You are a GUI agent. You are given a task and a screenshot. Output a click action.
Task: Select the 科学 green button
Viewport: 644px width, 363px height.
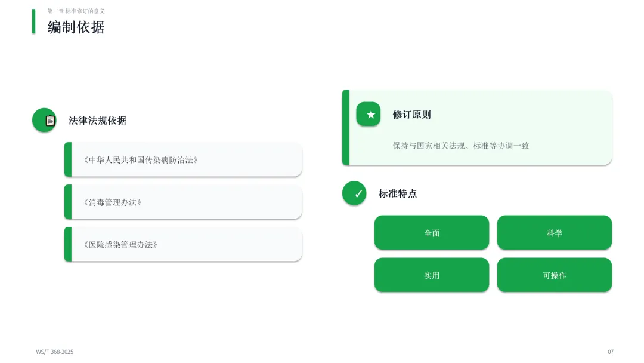coord(555,233)
